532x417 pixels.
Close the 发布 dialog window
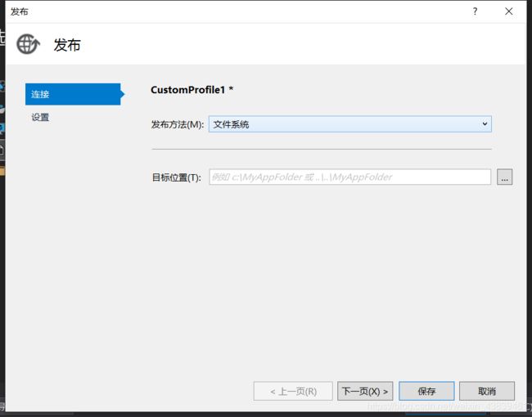coord(508,11)
